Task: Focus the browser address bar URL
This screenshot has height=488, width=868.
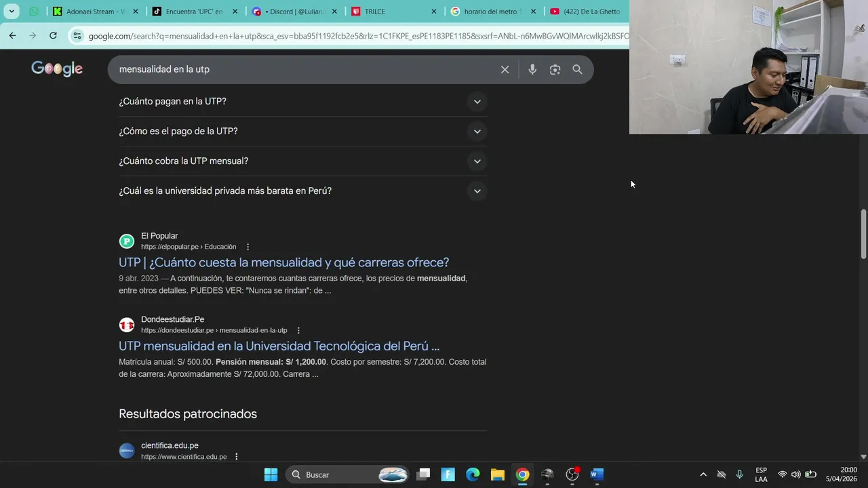Action: pyautogui.click(x=358, y=36)
